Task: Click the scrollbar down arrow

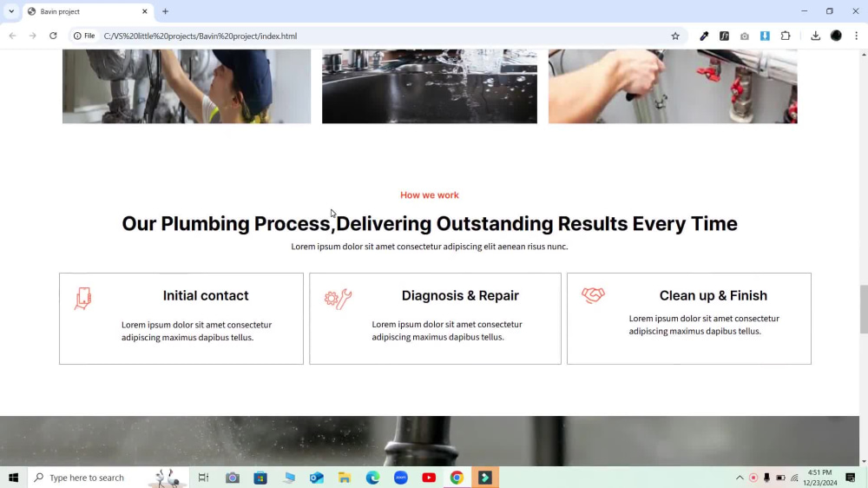Action: coord(864,461)
